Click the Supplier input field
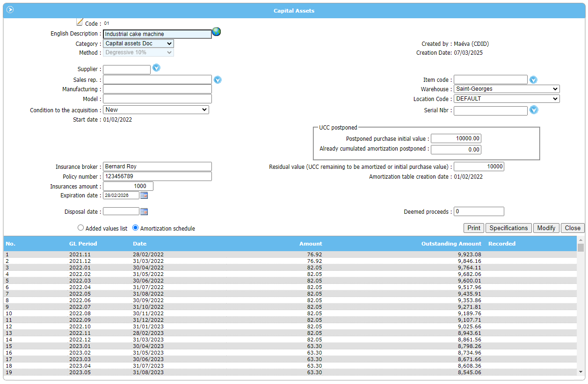The height and width of the screenshot is (384, 588). point(127,70)
